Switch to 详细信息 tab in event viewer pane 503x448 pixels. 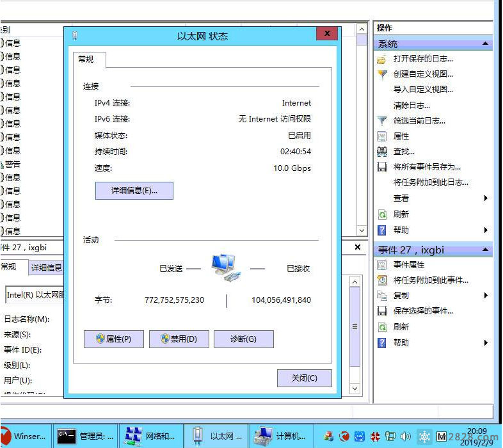(x=46, y=268)
